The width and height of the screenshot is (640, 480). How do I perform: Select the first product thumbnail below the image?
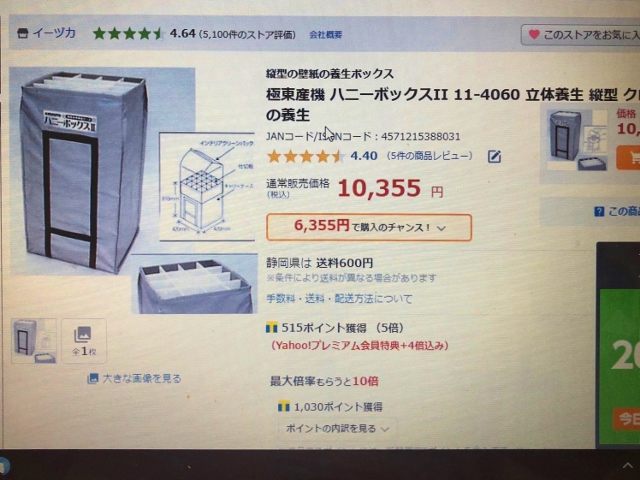coord(34,341)
